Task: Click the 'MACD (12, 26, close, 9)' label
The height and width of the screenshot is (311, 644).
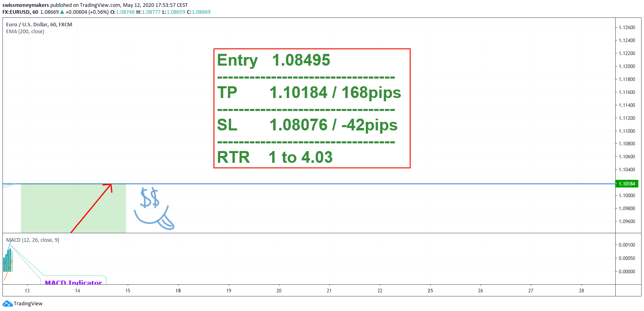Action: point(32,240)
